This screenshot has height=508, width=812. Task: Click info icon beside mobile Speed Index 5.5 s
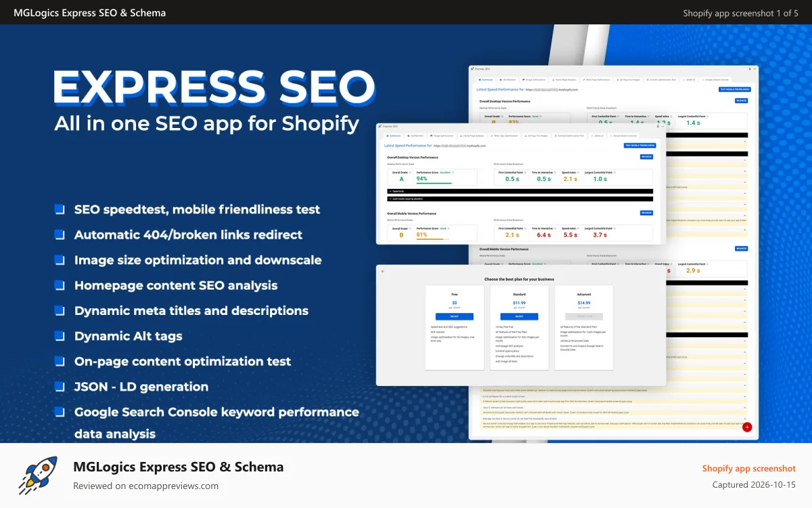(x=578, y=228)
